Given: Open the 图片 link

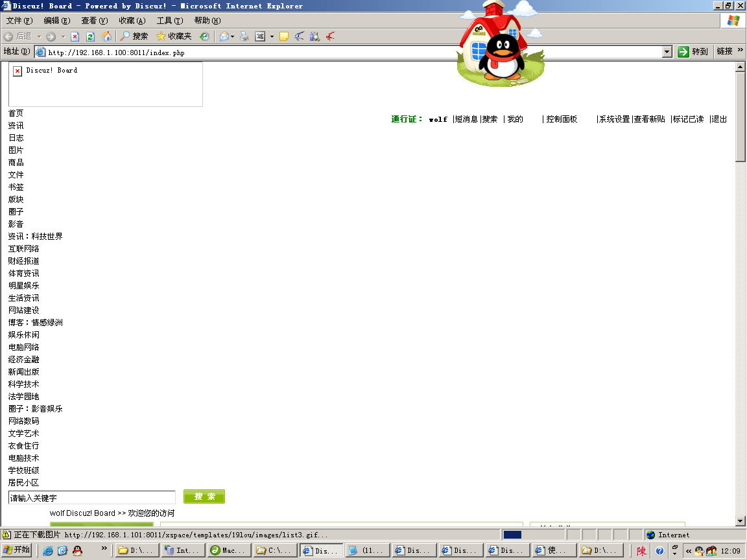Looking at the screenshot, I should [16, 150].
